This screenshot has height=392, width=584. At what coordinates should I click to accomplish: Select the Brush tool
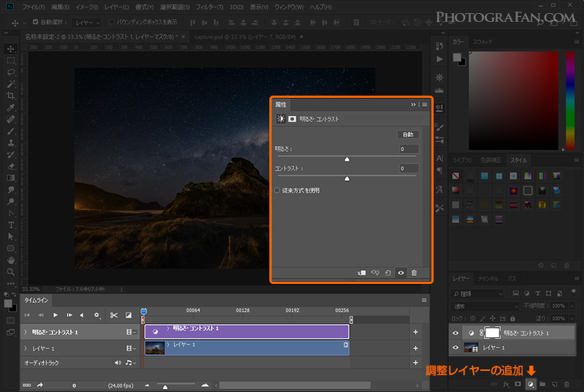coord(11,131)
